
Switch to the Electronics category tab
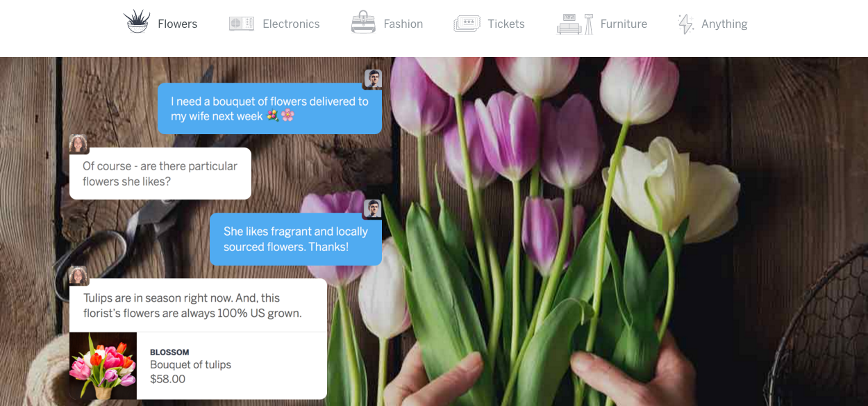[x=274, y=24]
